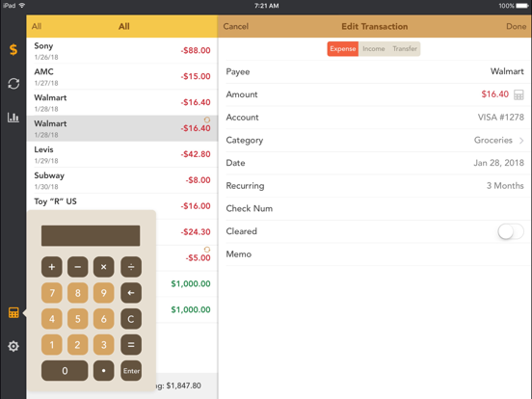The image size is (532, 399).
Task: Open the settings gear icon
Action: [x=13, y=346]
